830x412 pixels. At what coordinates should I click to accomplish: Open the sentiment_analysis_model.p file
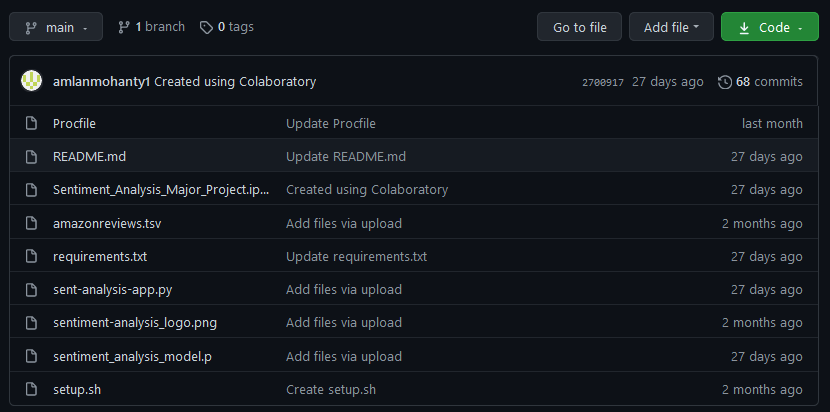pos(132,356)
